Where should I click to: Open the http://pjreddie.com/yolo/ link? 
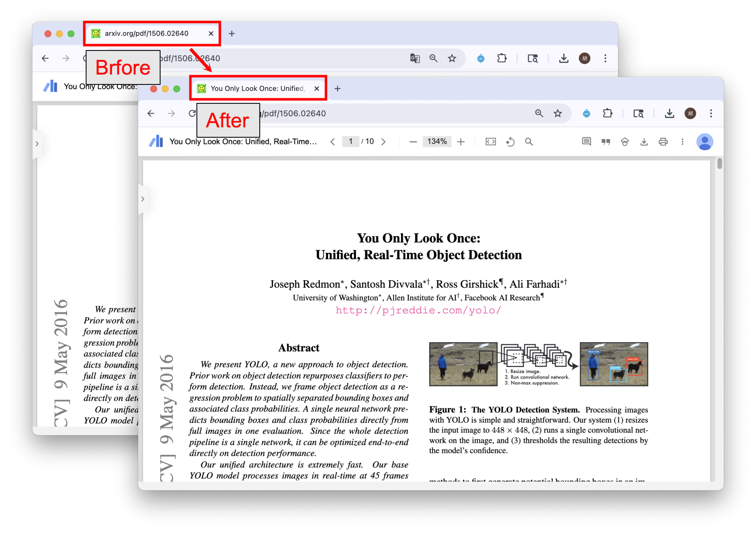pyautogui.click(x=418, y=310)
